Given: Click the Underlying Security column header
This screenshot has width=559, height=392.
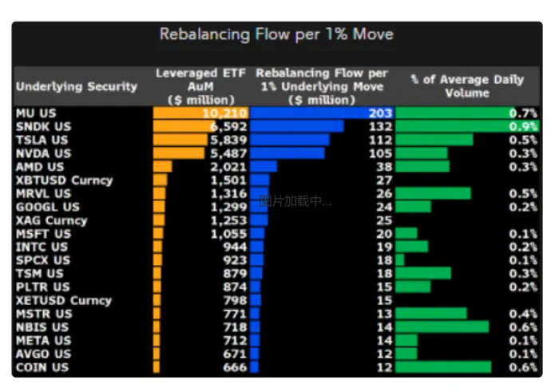Looking at the screenshot, I should (77, 86).
